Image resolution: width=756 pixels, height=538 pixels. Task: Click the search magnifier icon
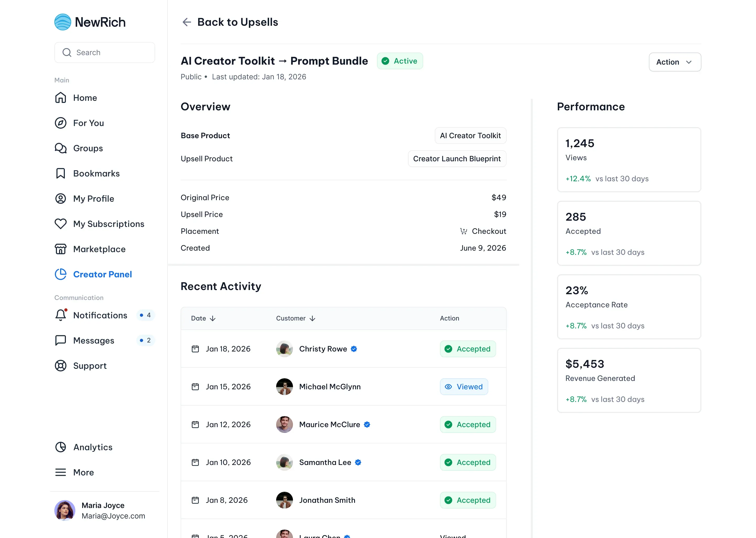pyautogui.click(x=67, y=52)
